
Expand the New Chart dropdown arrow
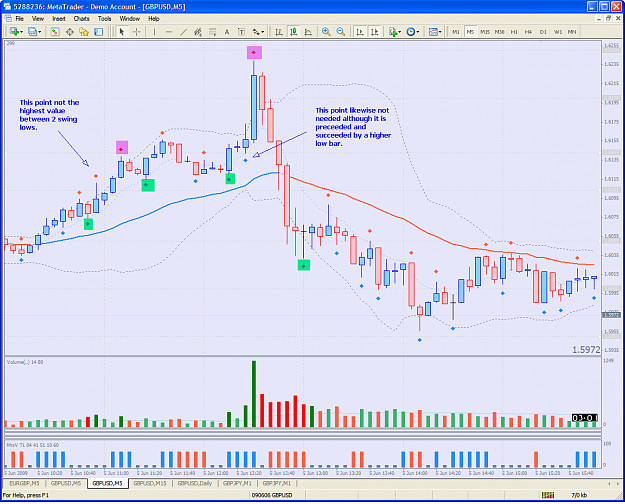pos(21,32)
